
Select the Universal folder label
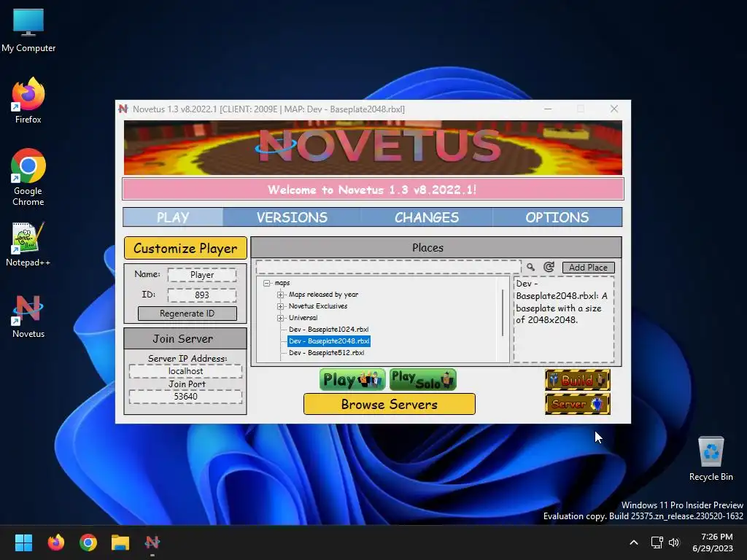303,318
